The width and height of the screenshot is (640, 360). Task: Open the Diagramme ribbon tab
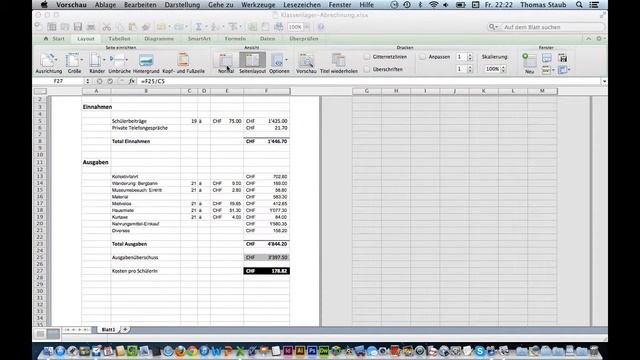pyautogui.click(x=159, y=39)
